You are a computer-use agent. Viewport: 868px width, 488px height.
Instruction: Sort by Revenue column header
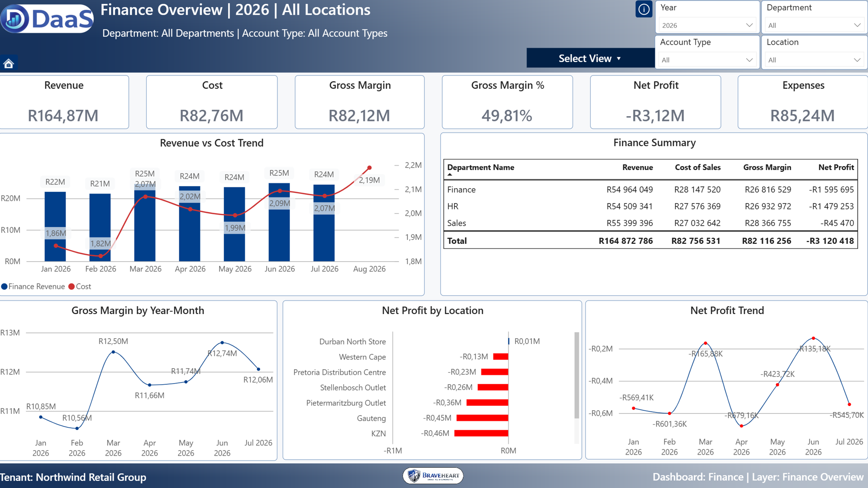click(x=638, y=167)
